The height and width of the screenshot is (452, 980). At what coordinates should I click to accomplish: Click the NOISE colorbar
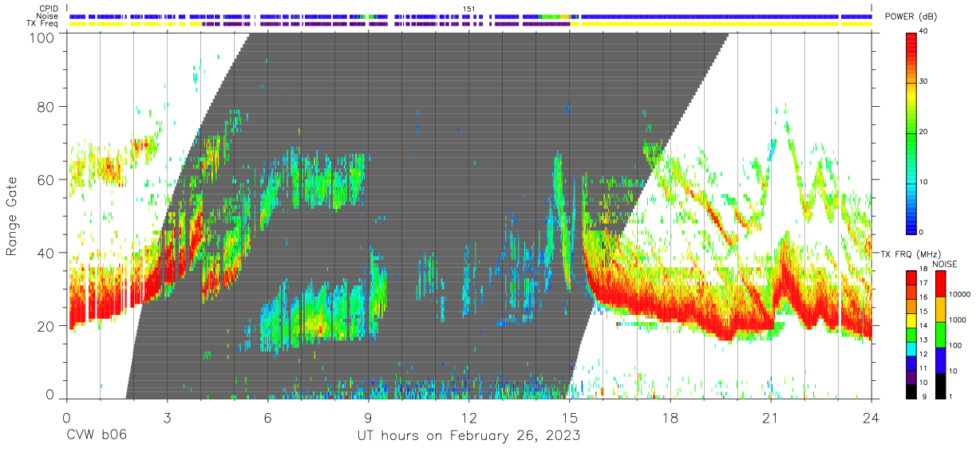940,335
